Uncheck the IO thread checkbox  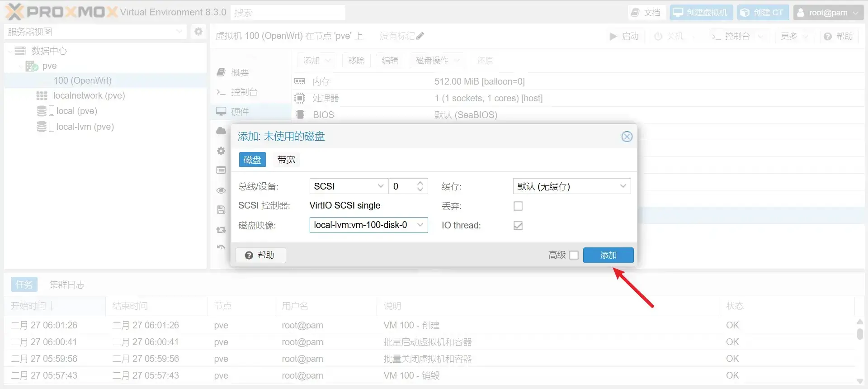click(x=518, y=226)
